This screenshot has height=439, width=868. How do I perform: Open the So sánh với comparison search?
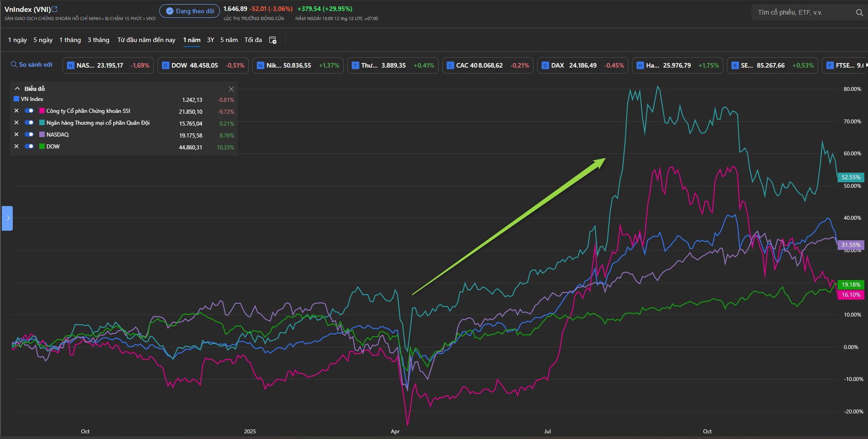32,65
